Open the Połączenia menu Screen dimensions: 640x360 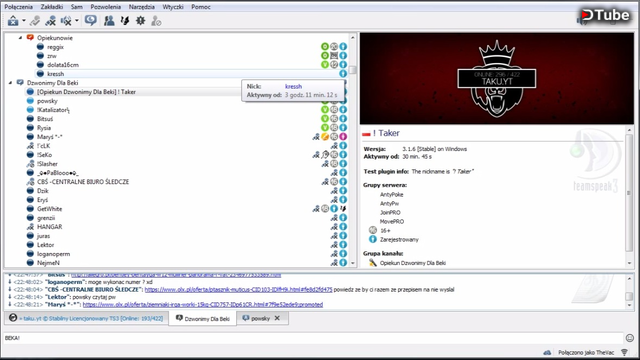click(x=18, y=7)
